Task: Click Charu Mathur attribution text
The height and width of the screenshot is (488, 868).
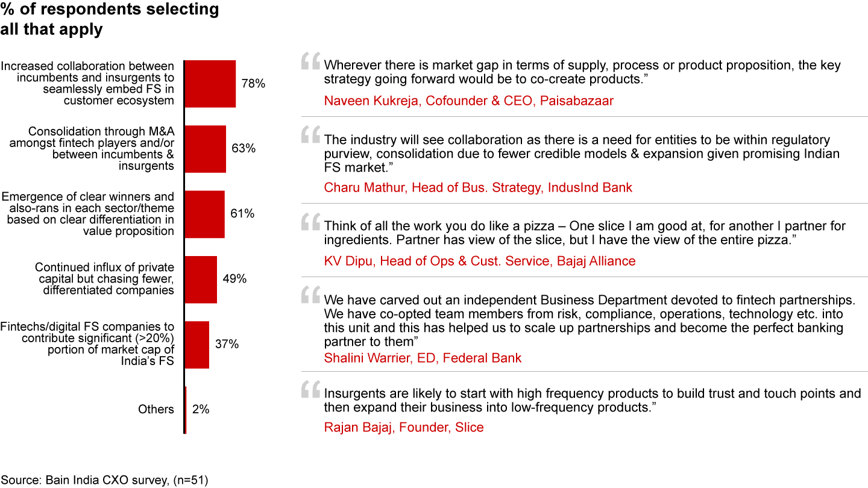Action: pyautogui.click(x=478, y=187)
